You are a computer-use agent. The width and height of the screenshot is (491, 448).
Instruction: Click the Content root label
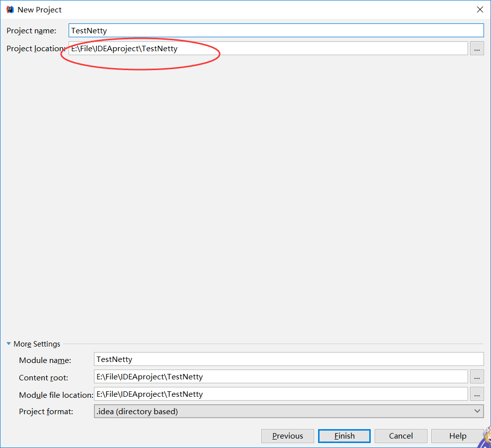(x=43, y=377)
